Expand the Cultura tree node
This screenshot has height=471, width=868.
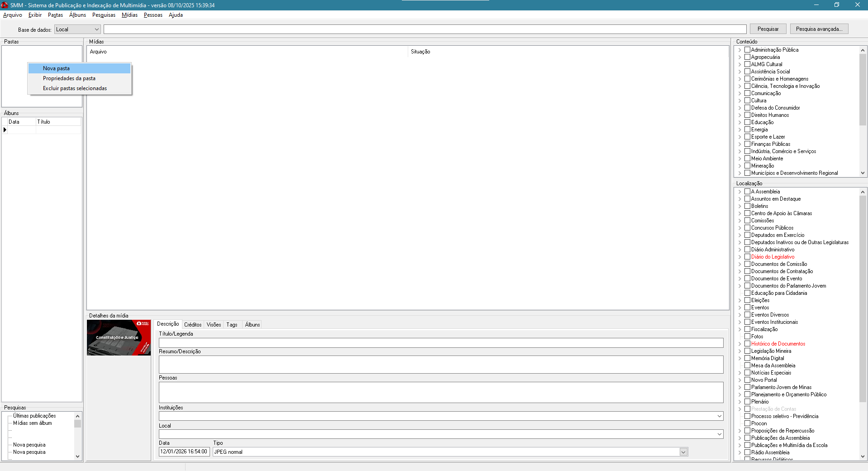[739, 101]
